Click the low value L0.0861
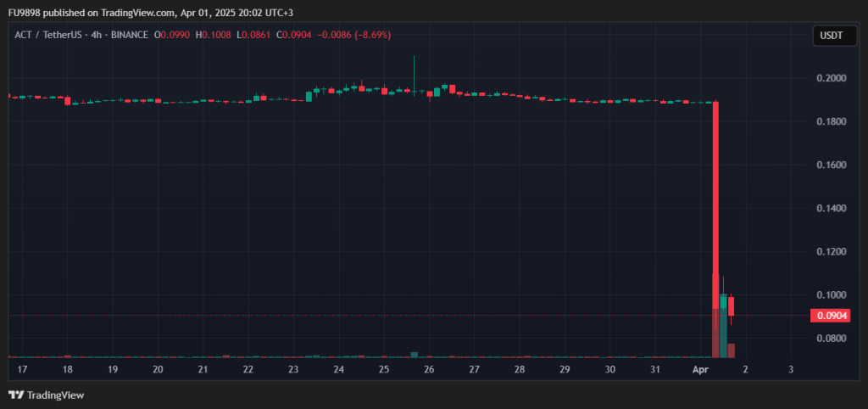This screenshot has height=409, width=868. point(253,35)
